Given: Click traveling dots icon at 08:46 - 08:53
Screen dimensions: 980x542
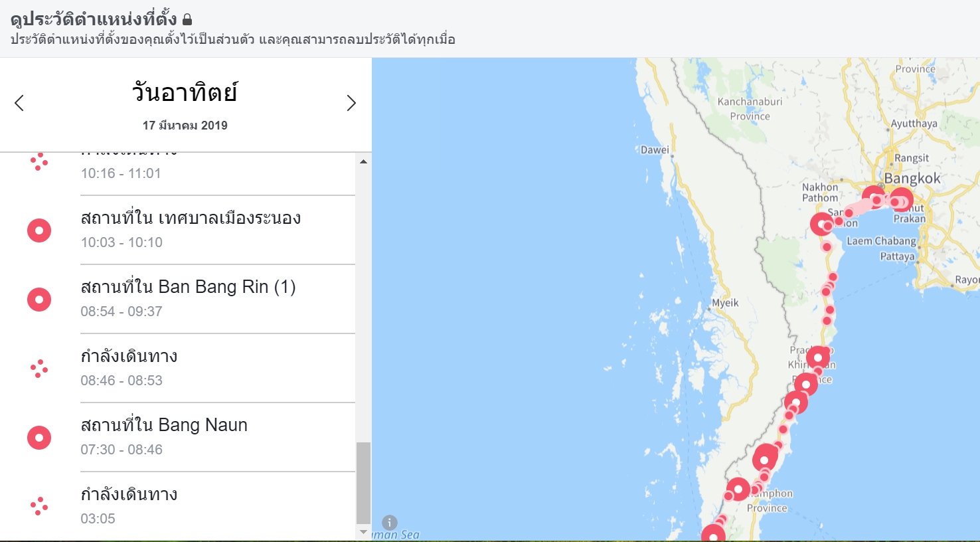Looking at the screenshot, I should pyautogui.click(x=39, y=369).
